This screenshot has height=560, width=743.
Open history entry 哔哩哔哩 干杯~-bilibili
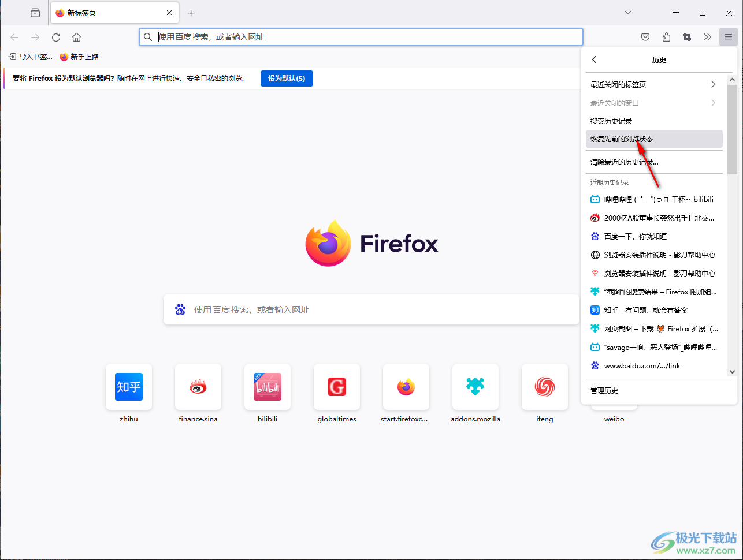654,199
